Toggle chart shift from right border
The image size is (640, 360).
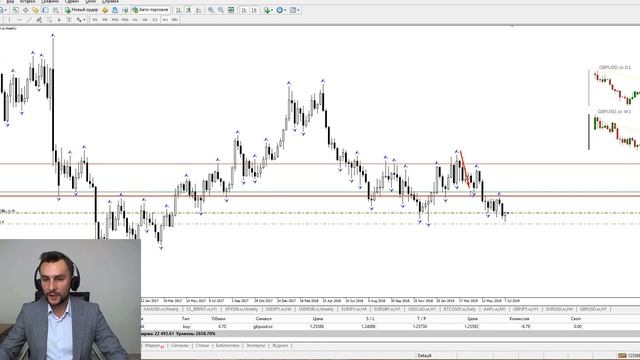pos(254,10)
